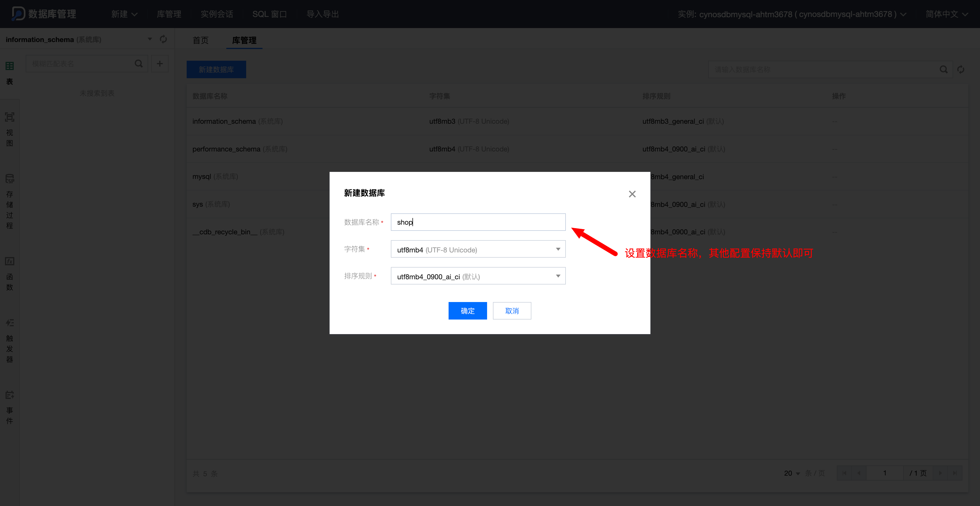Click the refresh icon beside information_schema
The image size is (980, 506).
(x=163, y=39)
